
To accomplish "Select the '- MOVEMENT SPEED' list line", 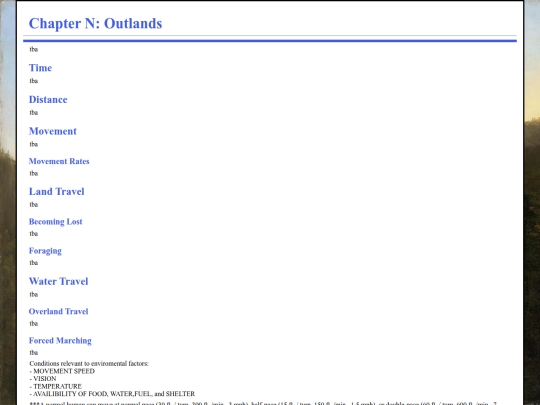I will pyautogui.click(x=62, y=371).
